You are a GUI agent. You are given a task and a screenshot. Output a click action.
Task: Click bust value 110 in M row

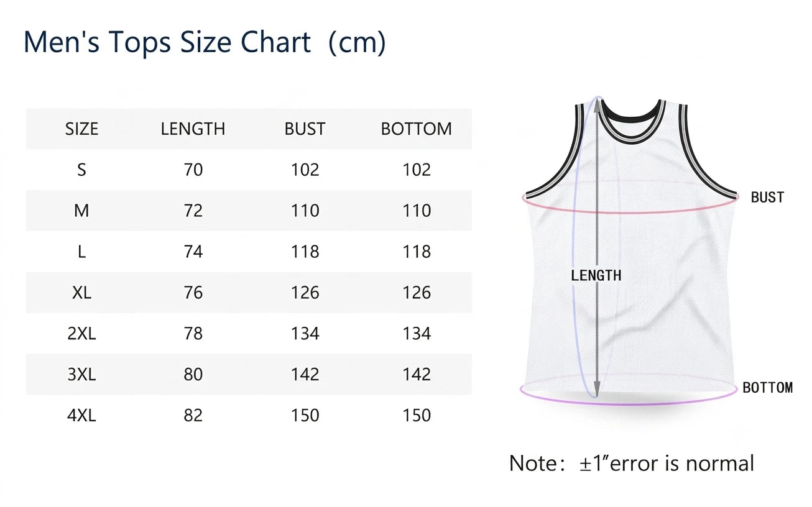(305, 211)
